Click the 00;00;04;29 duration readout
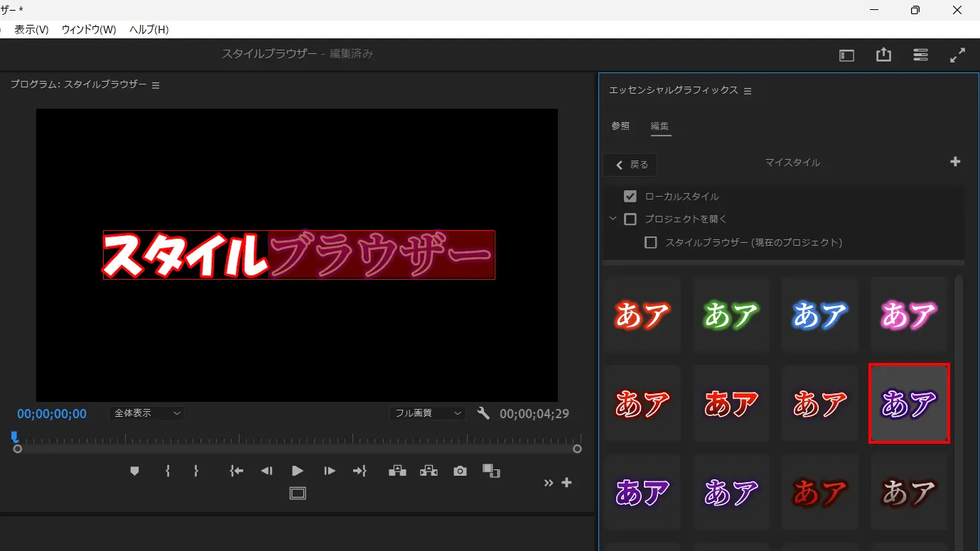The width and height of the screenshot is (980, 551). (x=534, y=413)
